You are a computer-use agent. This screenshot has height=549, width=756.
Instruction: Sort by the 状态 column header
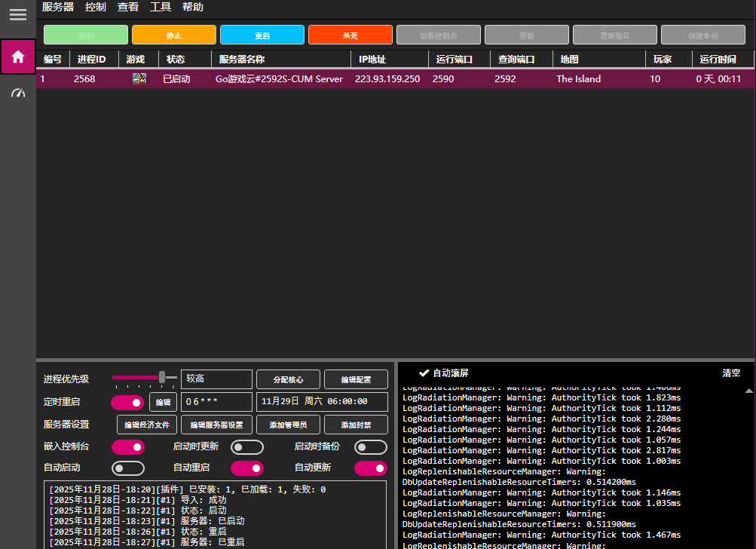coord(185,60)
